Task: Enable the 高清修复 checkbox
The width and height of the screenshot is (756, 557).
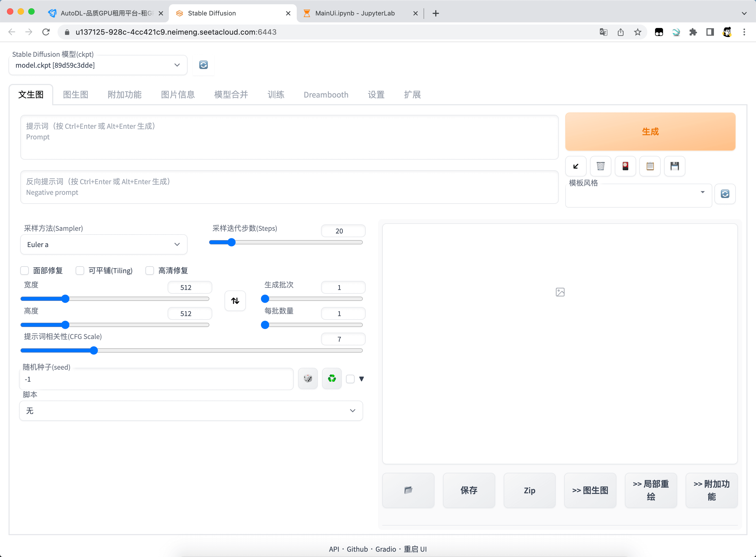Action: coord(150,271)
